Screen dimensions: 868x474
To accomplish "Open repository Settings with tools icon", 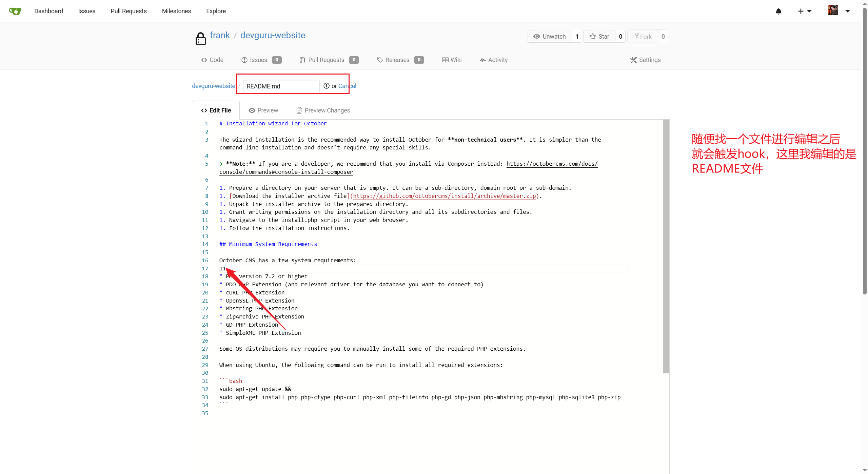I will pyautogui.click(x=645, y=60).
